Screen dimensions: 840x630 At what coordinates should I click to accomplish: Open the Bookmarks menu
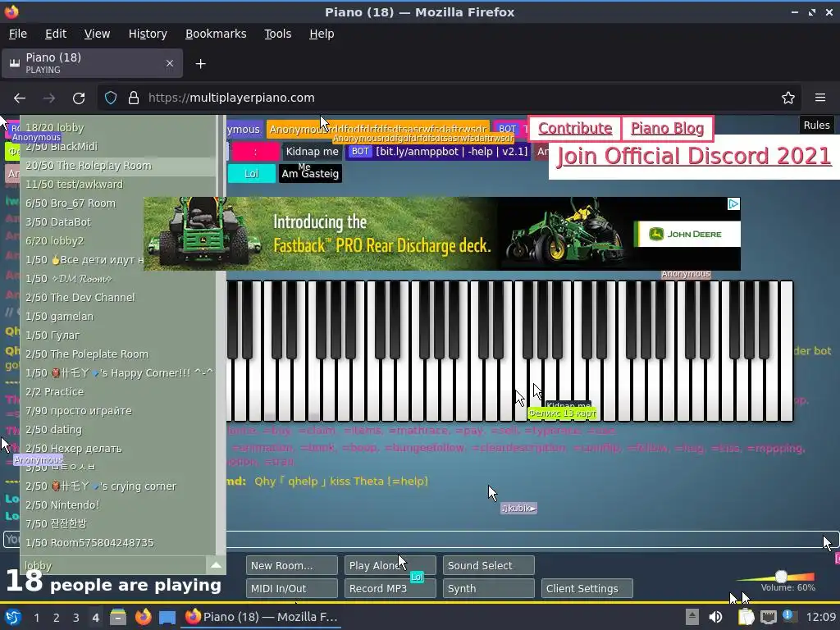216,34
